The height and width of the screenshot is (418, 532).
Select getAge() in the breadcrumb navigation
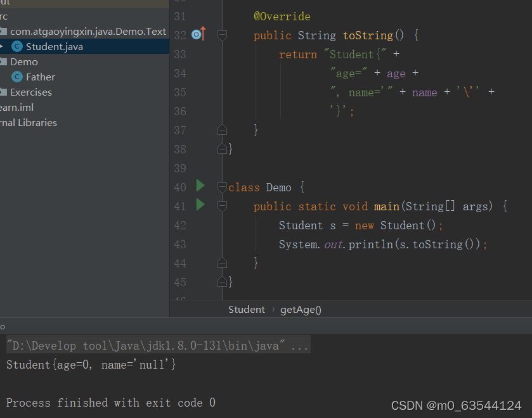coord(300,309)
